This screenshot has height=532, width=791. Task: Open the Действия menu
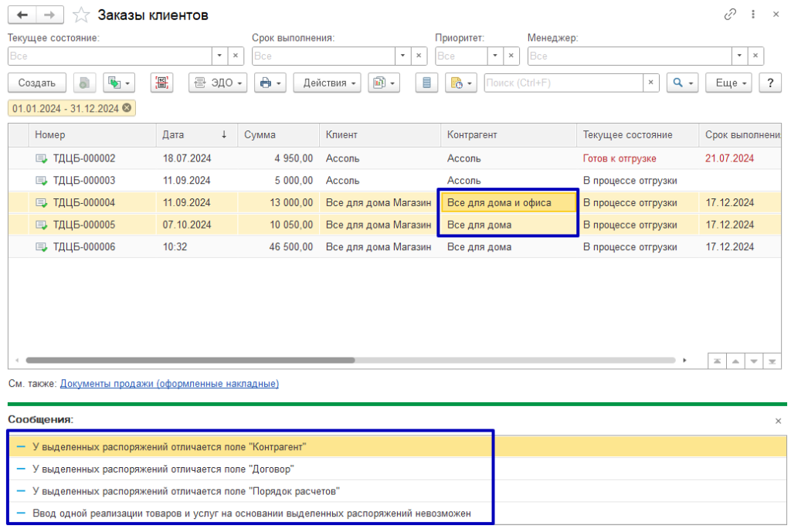(327, 83)
